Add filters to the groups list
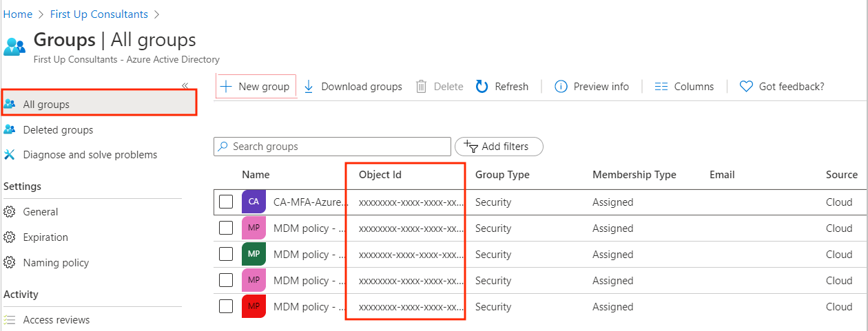The height and width of the screenshot is (331, 868). (x=499, y=147)
